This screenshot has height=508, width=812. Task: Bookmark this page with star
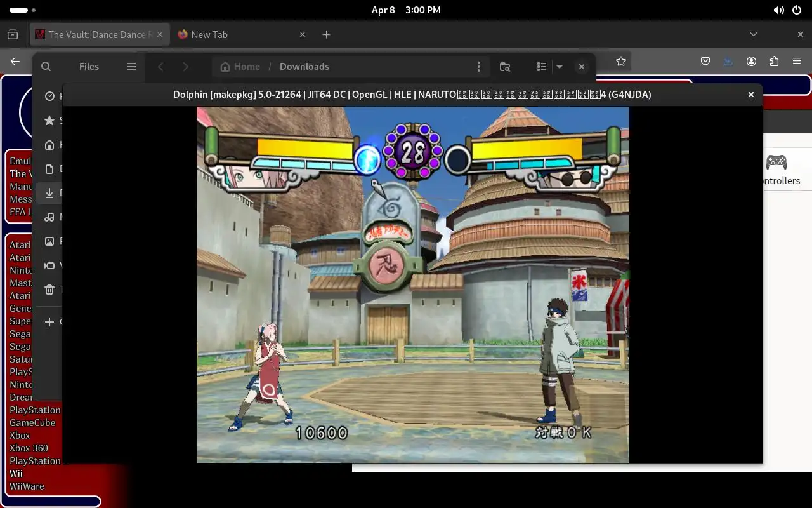click(621, 61)
